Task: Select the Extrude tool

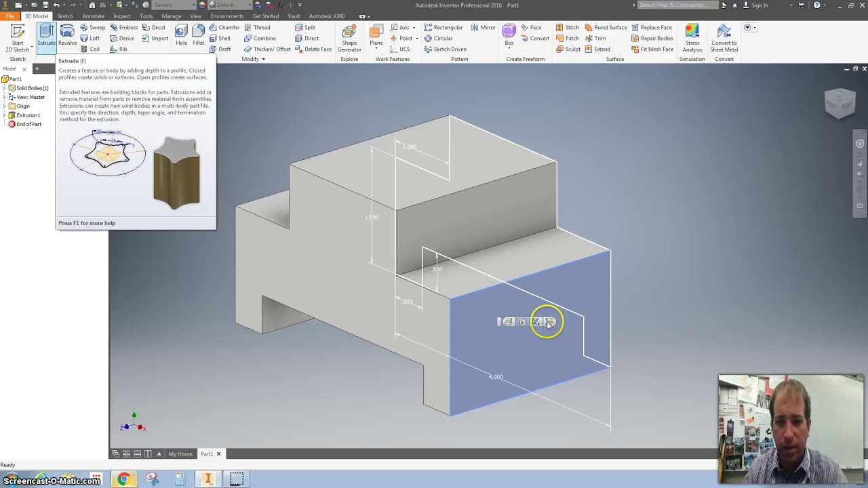Action: [46, 35]
